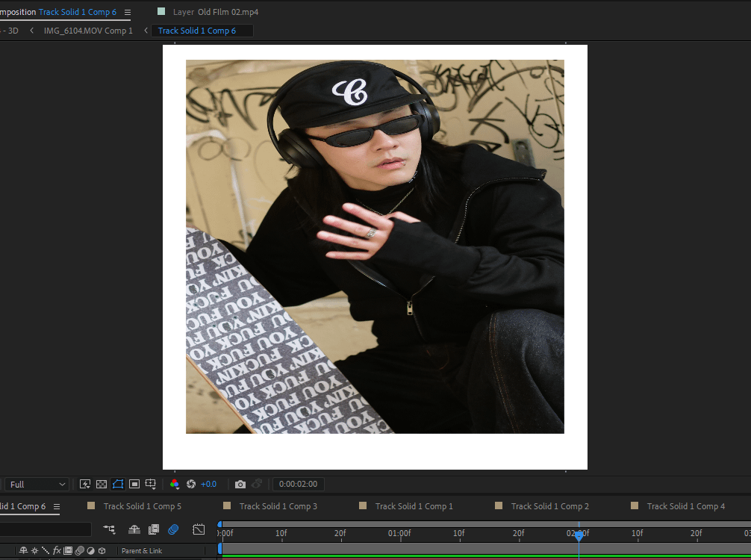
Task: Click the timeline layer search field
Action: [x=45, y=529]
